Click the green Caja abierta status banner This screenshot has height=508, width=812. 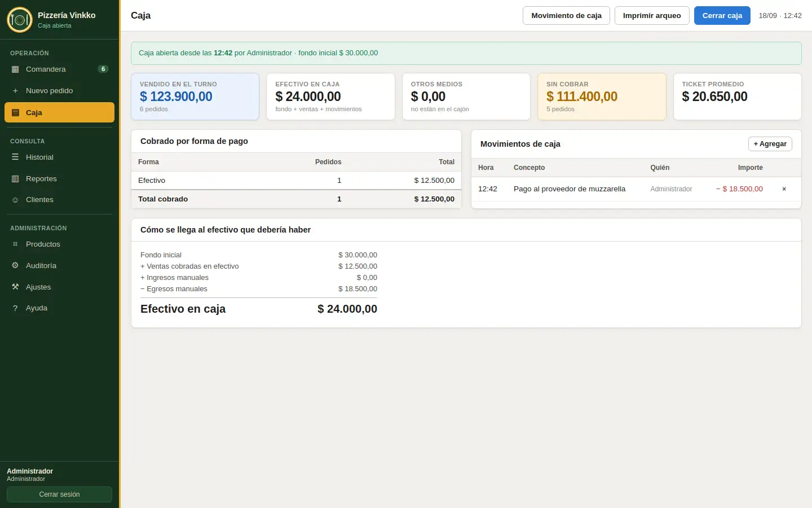pos(466,53)
